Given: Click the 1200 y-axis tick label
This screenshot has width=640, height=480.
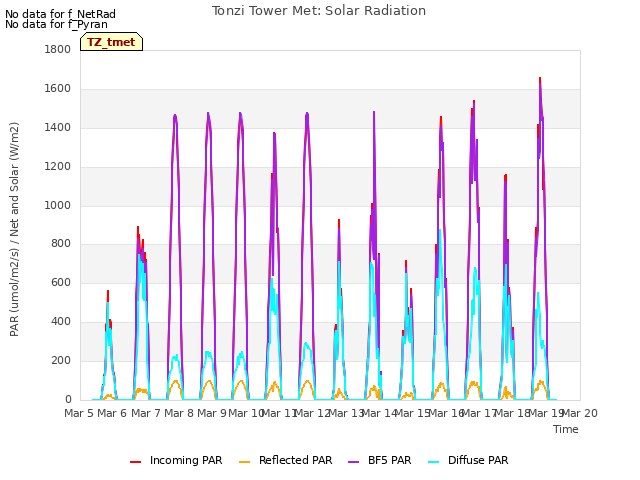Looking at the screenshot, I should pyautogui.click(x=58, y=167).
